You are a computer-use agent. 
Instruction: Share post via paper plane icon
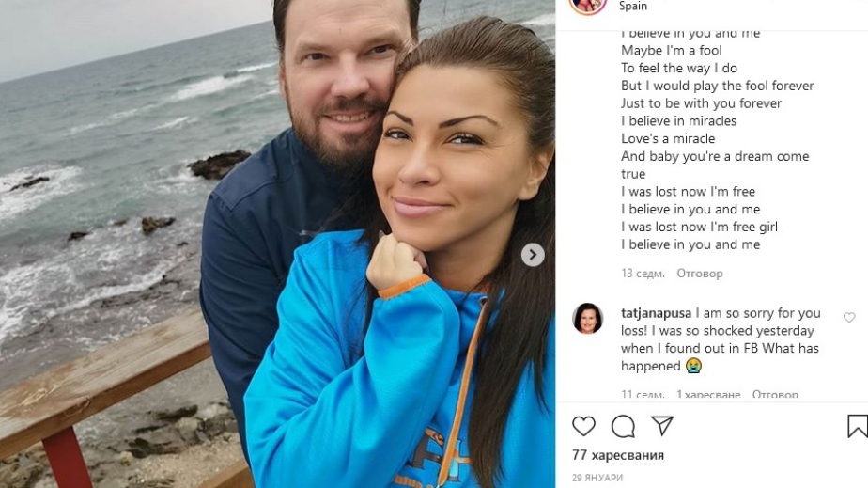[x=662, y=425]
